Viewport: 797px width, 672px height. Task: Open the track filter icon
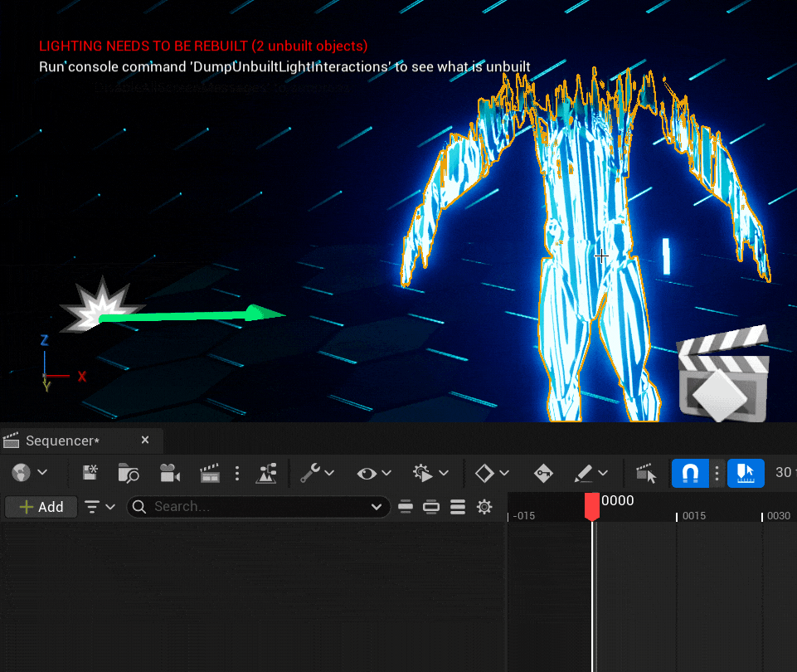click(92, 507)
